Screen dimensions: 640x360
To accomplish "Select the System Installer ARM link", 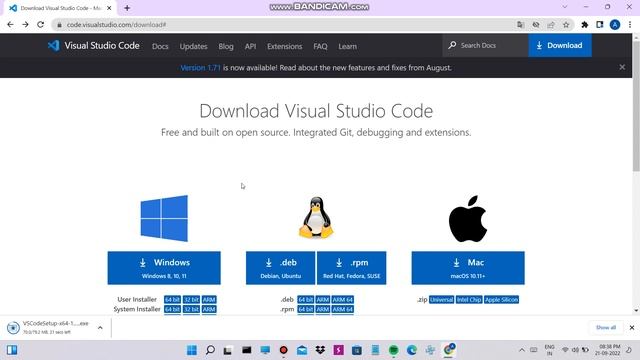I will (x=209, y=309).
